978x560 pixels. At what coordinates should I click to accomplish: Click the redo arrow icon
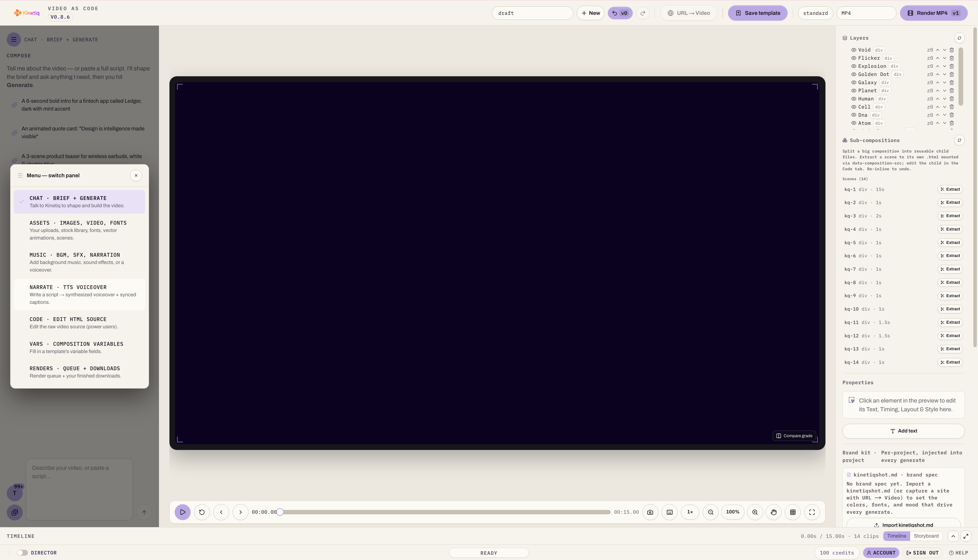pyautogui.click(x=643, y=13)
